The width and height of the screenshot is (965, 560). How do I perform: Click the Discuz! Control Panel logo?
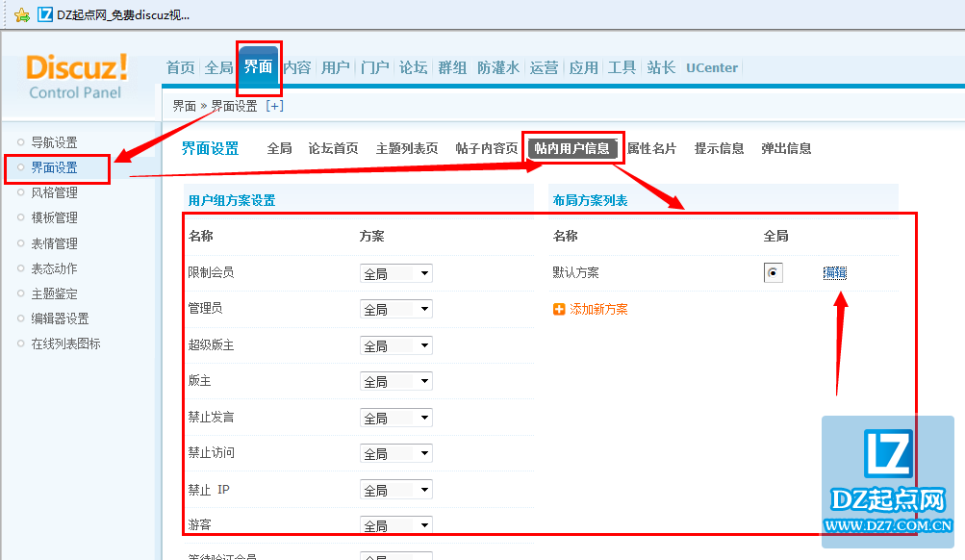coord(76,75)
